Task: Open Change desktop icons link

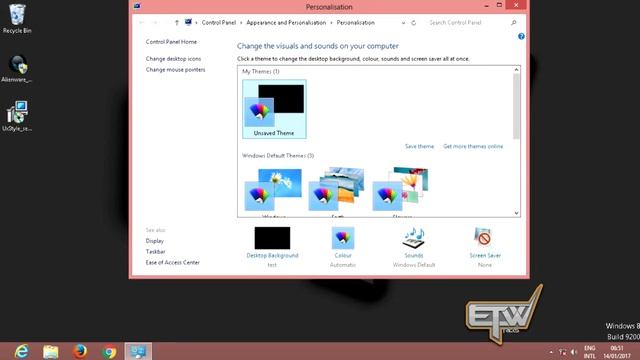Action: 173,59
